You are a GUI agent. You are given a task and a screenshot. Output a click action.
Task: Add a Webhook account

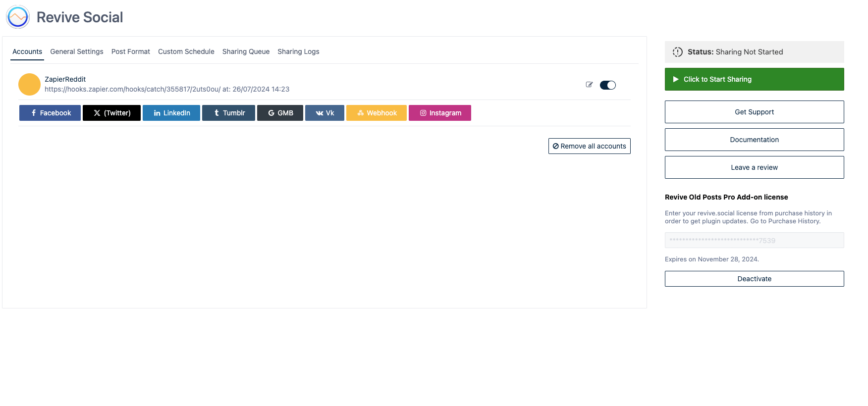click(377, 113)
